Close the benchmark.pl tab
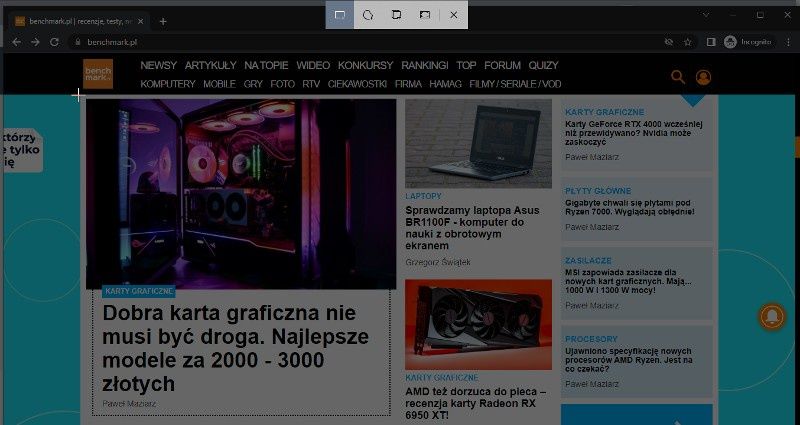800x425 pixels. [x=141, y=21]
